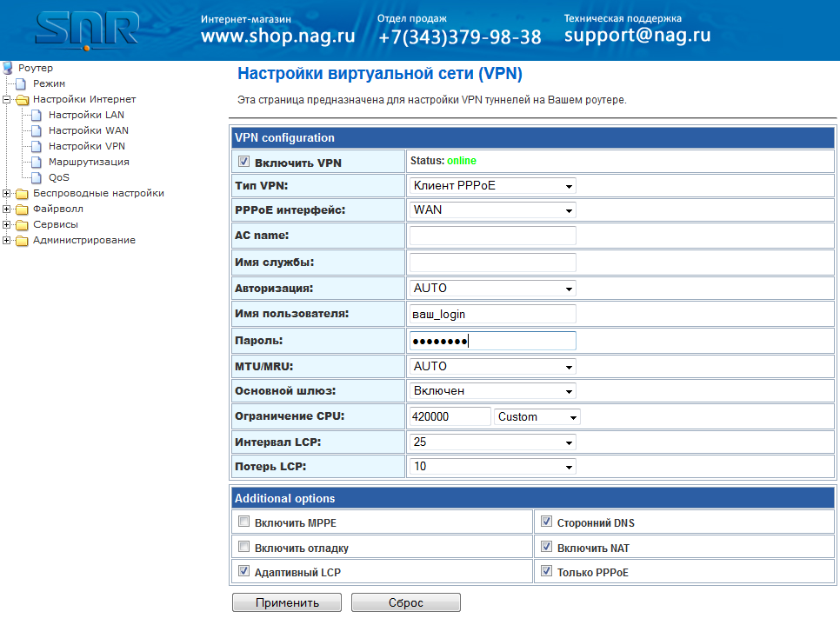840x625 pixels.
Task: Click the SNR logo in header
Action: coord(87,30)
